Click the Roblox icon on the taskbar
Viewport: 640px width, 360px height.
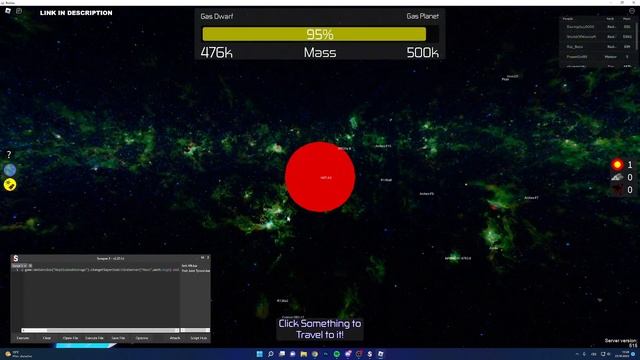coord(380,354)
